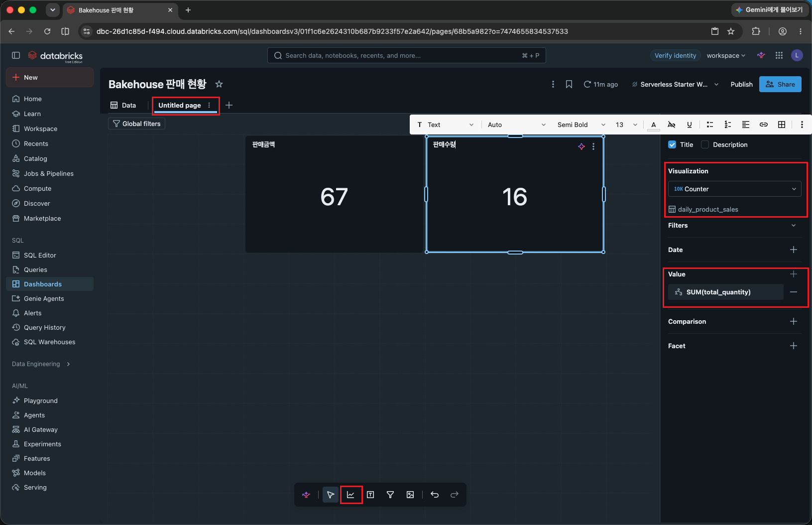Open the font size 13 dropdown
This screenshot has width=812, height=525.
point(626,125)
